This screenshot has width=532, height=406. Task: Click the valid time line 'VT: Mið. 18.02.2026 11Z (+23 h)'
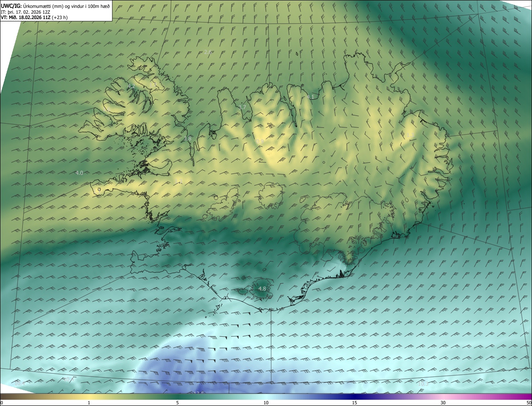34,17
